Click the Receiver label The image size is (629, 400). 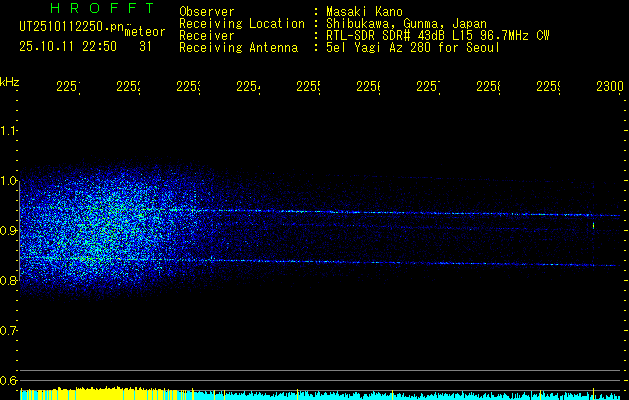click(x=207, y=36)
